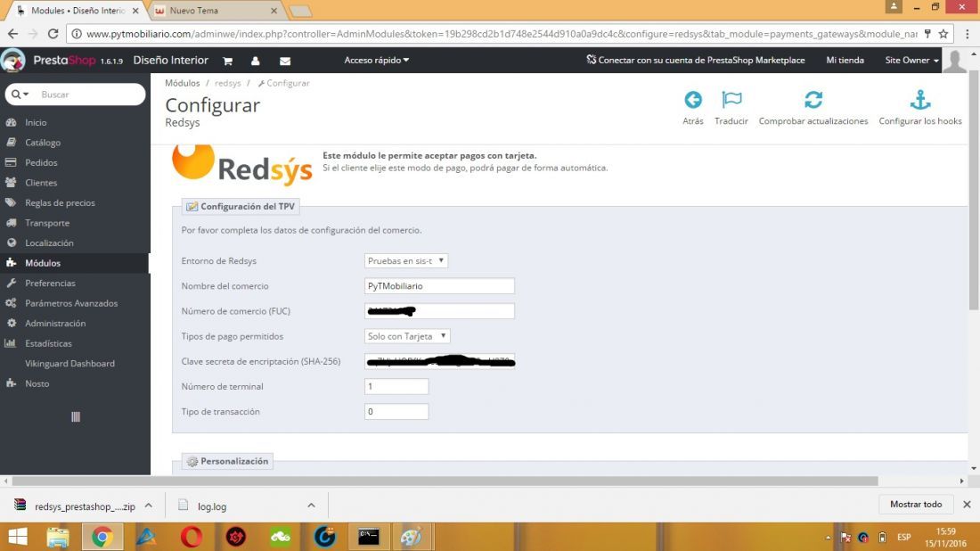Open the Chrome menu dots
The height and width of the screenshot is (551, 980).
tap(967, 34)
